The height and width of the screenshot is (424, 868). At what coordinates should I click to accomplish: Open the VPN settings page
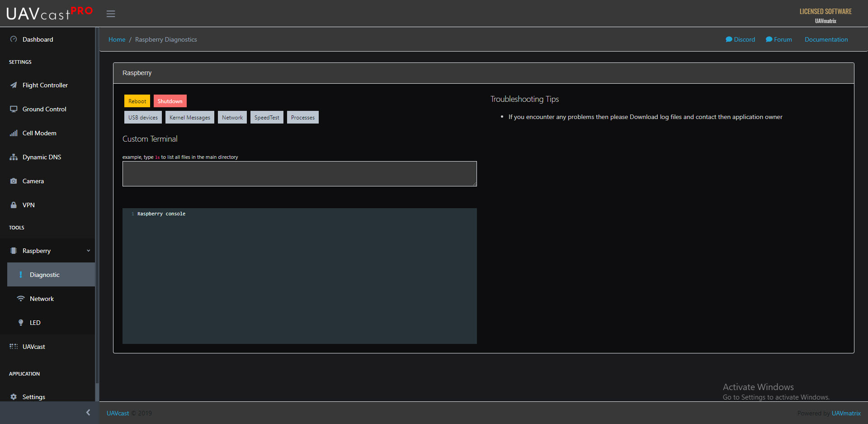pos(47,205)
